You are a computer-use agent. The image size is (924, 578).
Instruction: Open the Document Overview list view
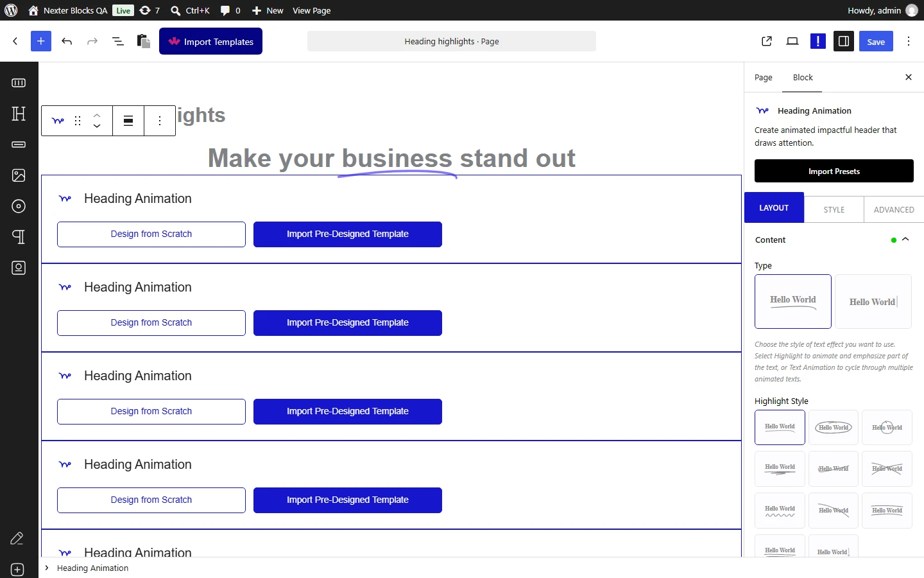coord(118,41)
